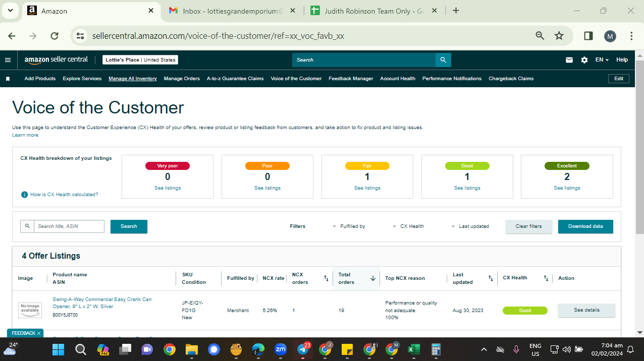Click the Edit button in the nav bar

point(619,79)
